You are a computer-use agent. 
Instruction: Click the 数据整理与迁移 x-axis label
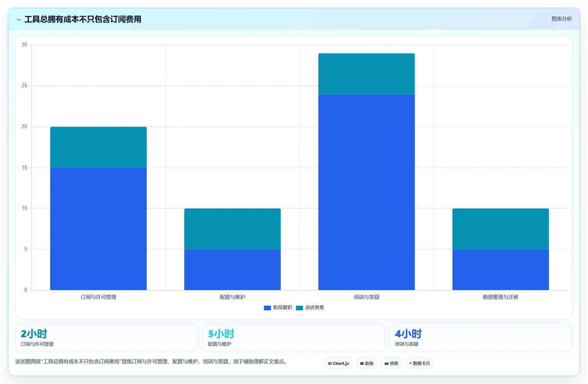point(501,297)
